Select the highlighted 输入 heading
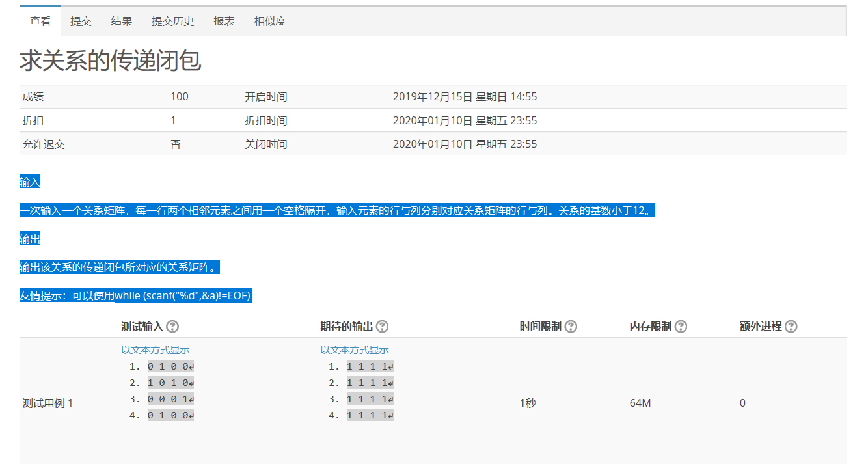The image size is (868, 464). pos(30,182)
